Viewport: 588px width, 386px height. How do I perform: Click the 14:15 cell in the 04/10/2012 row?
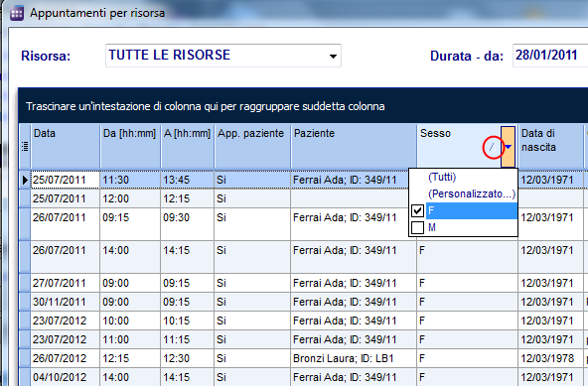[x=187, y=377]
